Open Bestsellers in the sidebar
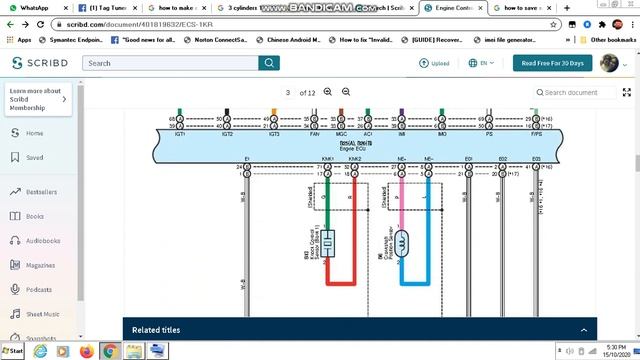Viewport: 640px width, 360px height. tap(33, 192)
